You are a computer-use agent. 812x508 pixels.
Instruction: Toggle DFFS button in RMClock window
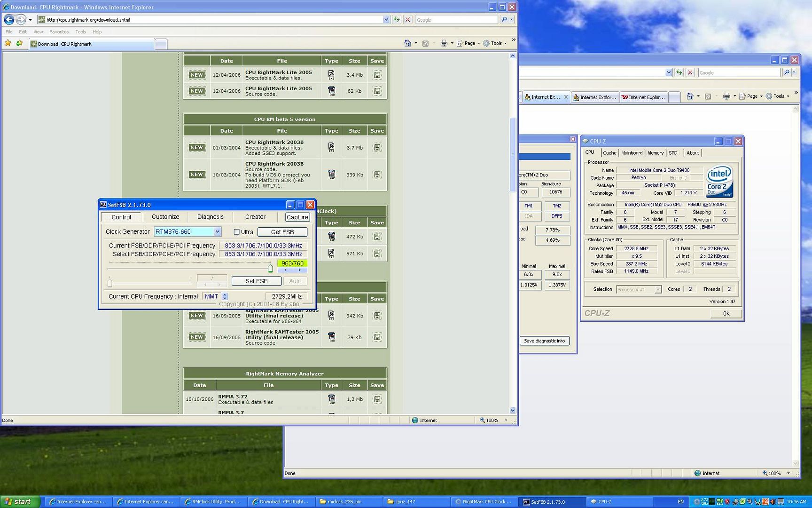point(557,216)
